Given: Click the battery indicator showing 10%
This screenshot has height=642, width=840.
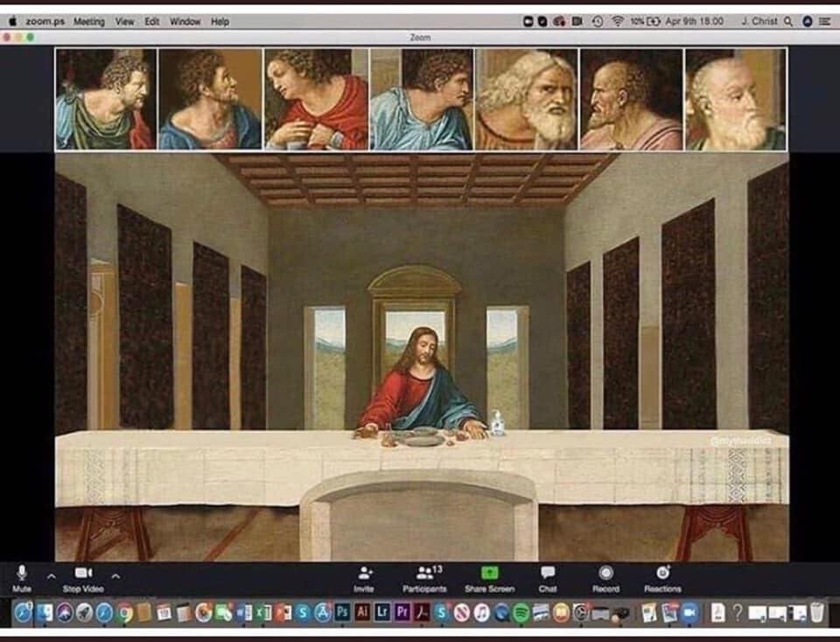Looking at the screenshot, I should (x=645, y=21).
